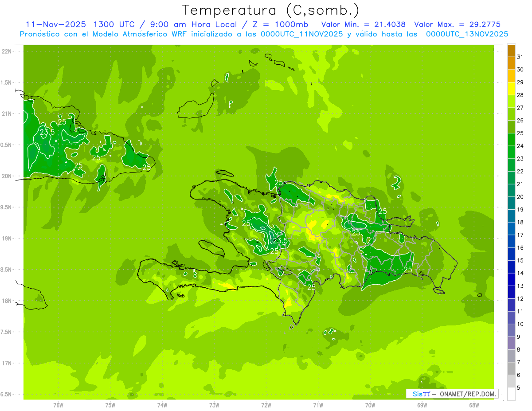Pick the legend swatch between 29 and 30
The width and height of the screenshot is (532, 411).
(x=511, y=76)
